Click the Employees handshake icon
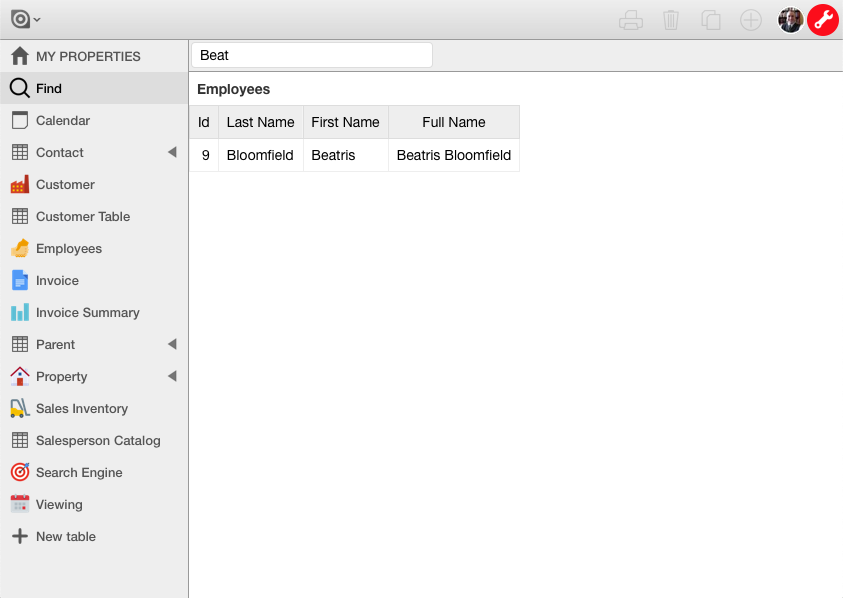Image resolution: width=843 pixels, height=598 pixels. [x=20, y=248]
